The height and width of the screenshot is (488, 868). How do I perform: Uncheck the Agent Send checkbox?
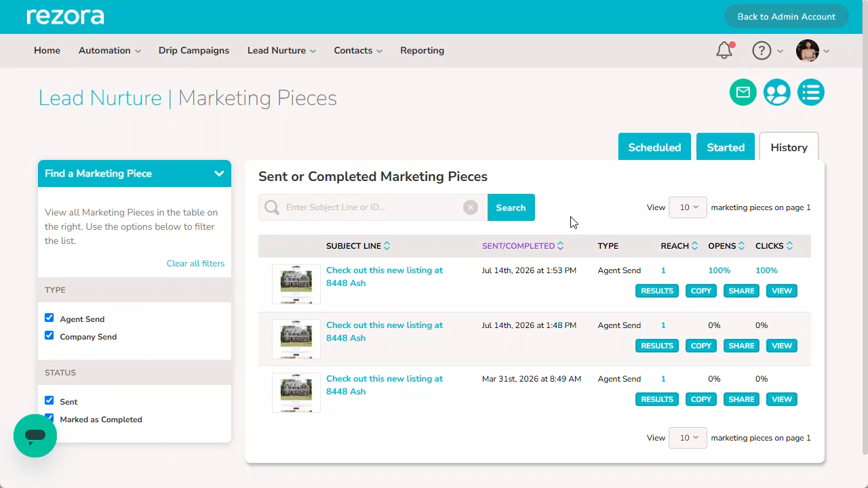pos(49,318)
